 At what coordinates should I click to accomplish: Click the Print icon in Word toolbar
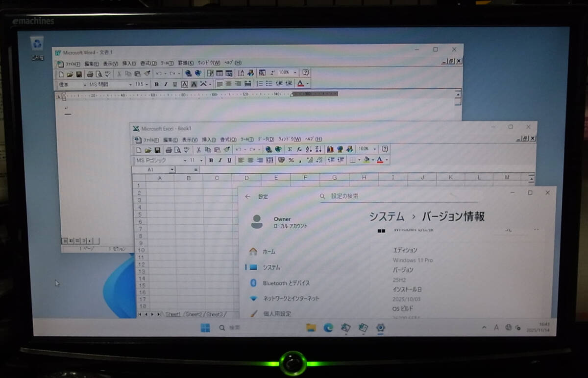[90, 74]
